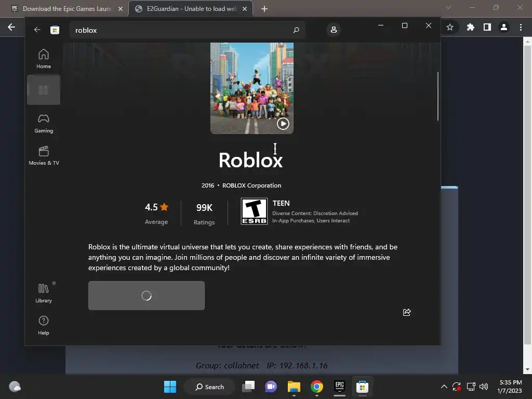Open Task View on the taskbar
This screenshot has width=532, height=399.
[x=248, y=387]
